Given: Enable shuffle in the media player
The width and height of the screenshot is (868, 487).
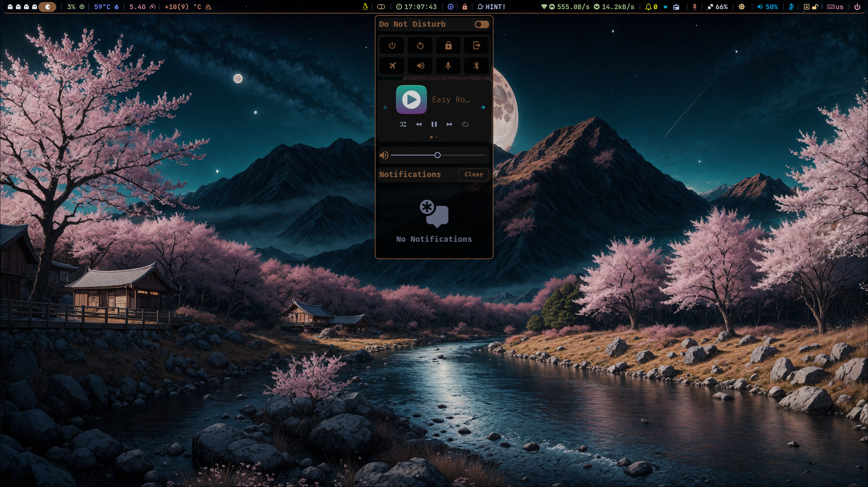Looking at the screenshot, I should coord(403,124).
